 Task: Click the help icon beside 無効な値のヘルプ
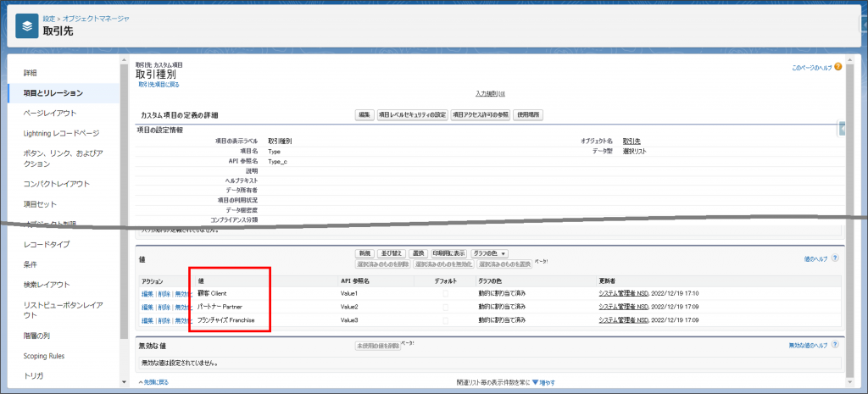click(x=837, y=346)
